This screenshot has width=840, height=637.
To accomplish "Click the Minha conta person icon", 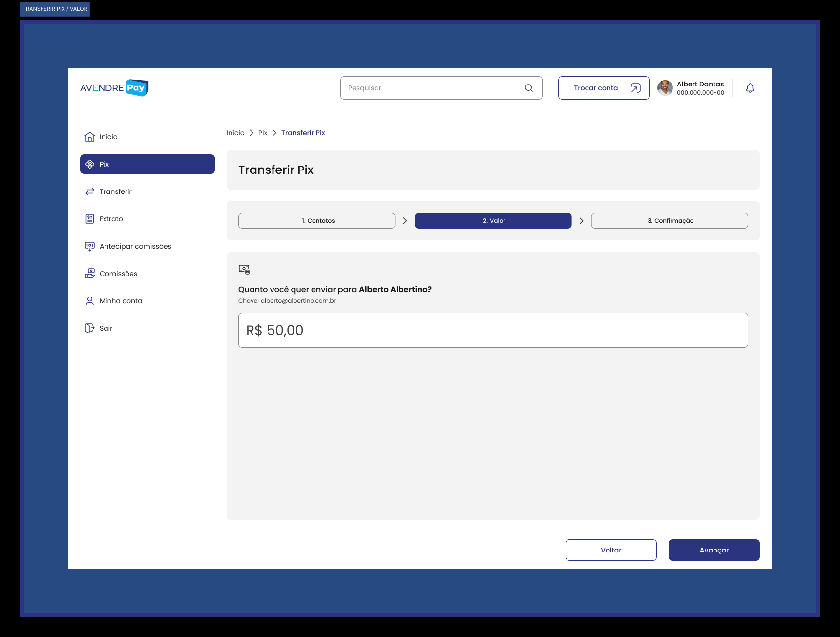I will pyautogui.click(x=90, y=301).
